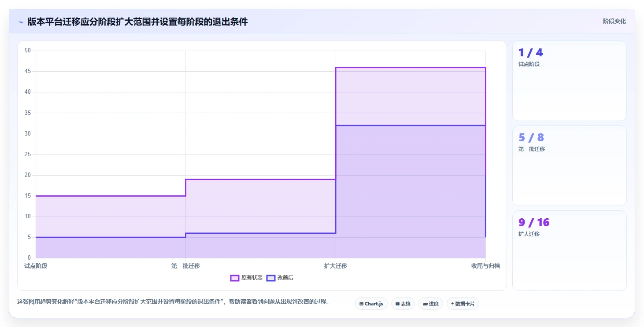Click the 1 / 4 value text
Image resolution: width=644 pixels, height=327 pixels.
[531, 53]
